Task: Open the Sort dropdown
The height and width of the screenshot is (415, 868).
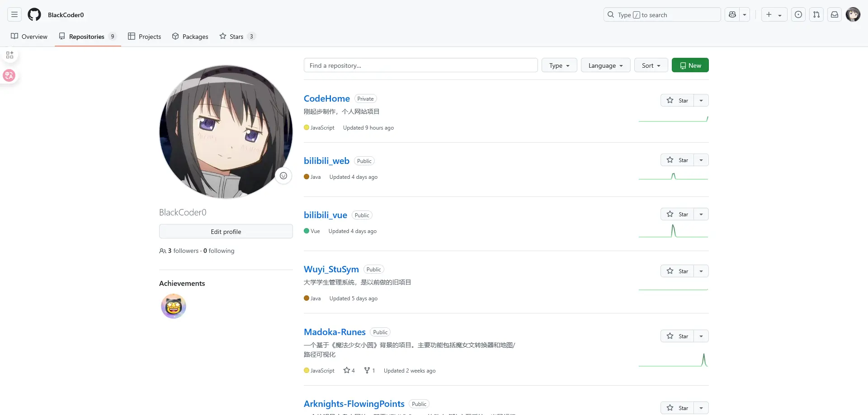Action: [x=651, y=65]
